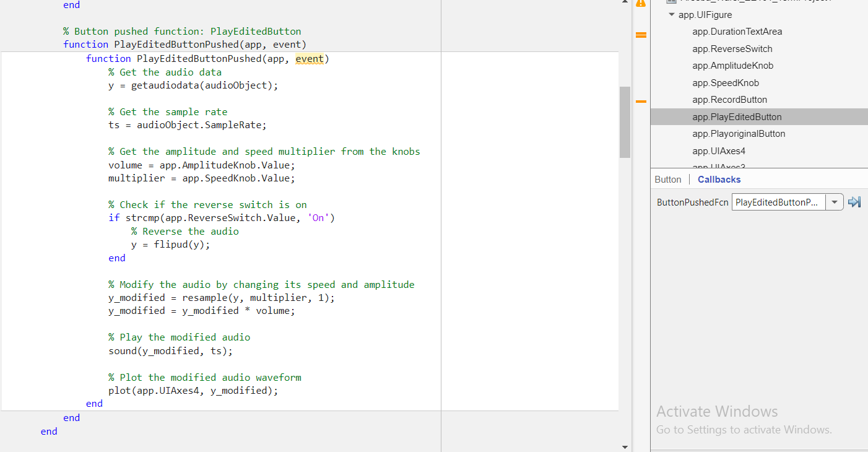Image resolution: width=868 pixels, height=452 pixels.
Task: Switch to the Button tab
Action: click(667, 179)
